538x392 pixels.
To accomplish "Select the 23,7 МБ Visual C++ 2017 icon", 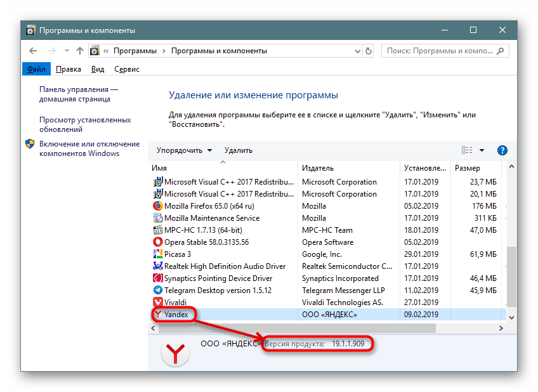I will click(157, 182).
